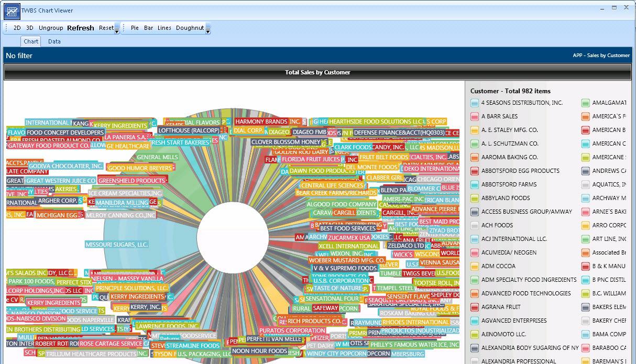Select the HEARTHSIDE FOOD SOLUTIONS LLC chart label

(x=376, y=122)
